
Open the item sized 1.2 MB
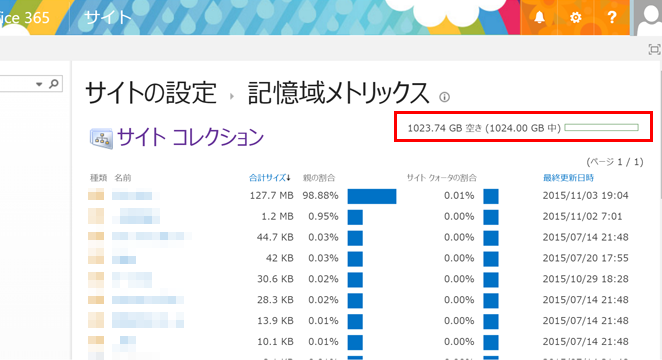point(136,216)
